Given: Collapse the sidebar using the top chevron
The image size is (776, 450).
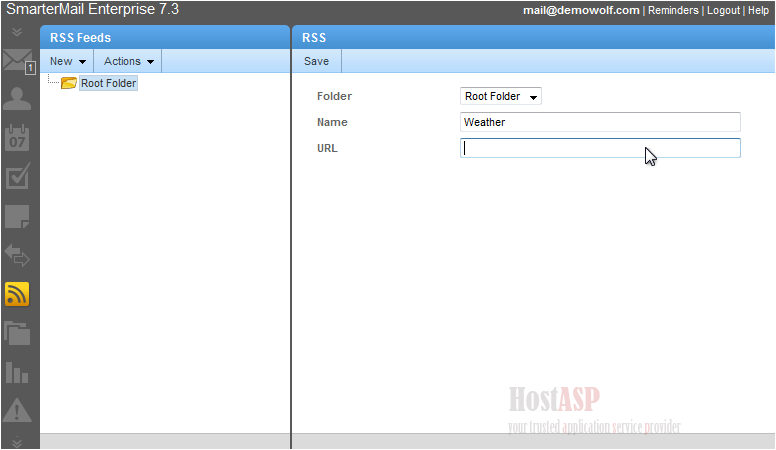Looking at the screenshot, I should click(x=17, y=33).
